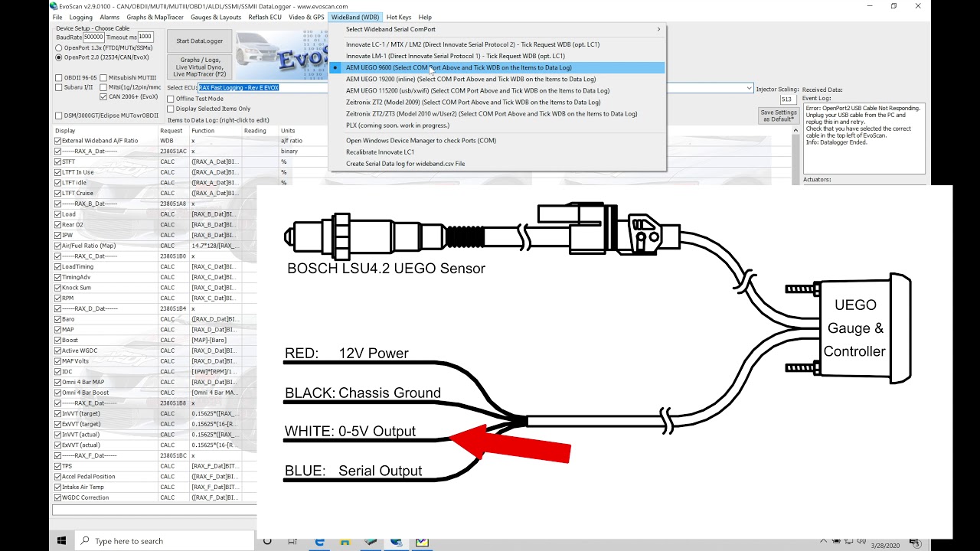Image resolution: width=980 pixels, height=551 pixels.
Task: Open Graphs & MapTracer menu
Action: (x=155, y=18)
